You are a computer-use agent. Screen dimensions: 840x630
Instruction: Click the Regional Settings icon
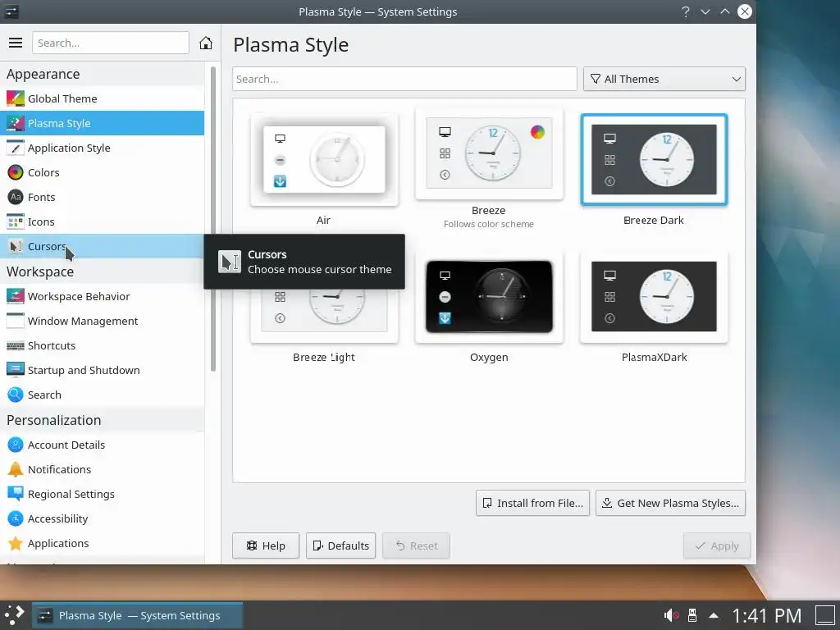pyautogui.click(x=16, y=494)
